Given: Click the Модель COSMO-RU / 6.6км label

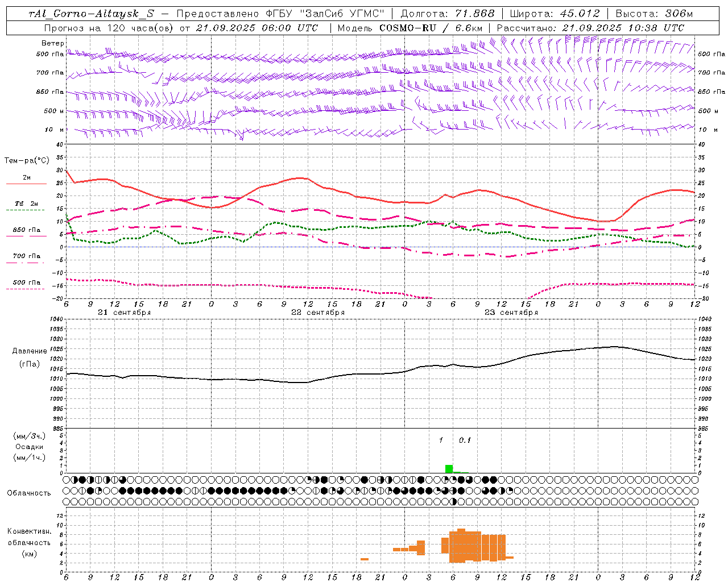Looking at the screenshot, I should coord(409,28).
